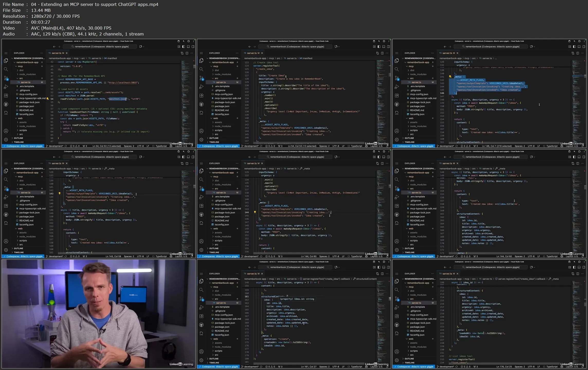Toggle bottom panel in the Ln 161 frame
The height and width of the screenshot is (370, 588).
pos(384,267)
